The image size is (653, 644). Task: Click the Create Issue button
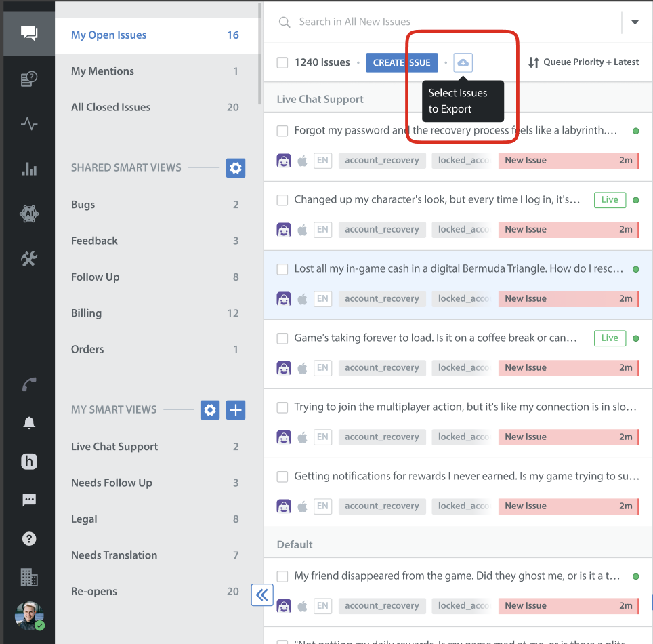tap(402, 62)
